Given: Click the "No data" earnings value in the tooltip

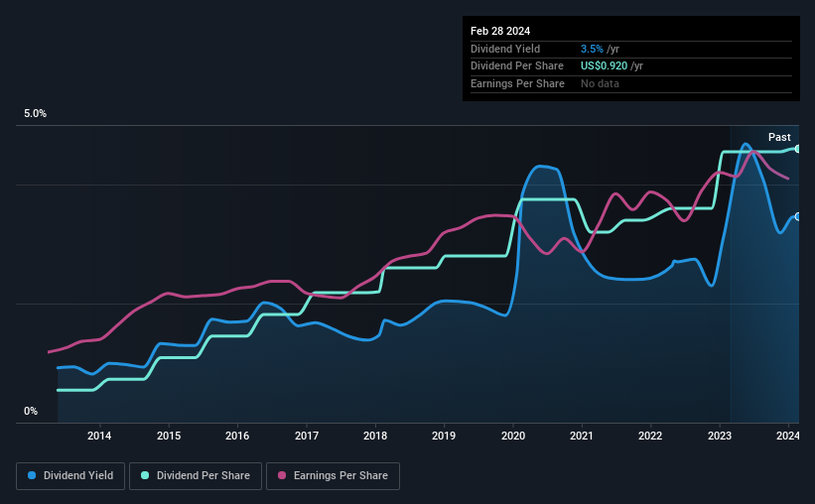Looking at the screenshot, I should [x=600, y=83].
